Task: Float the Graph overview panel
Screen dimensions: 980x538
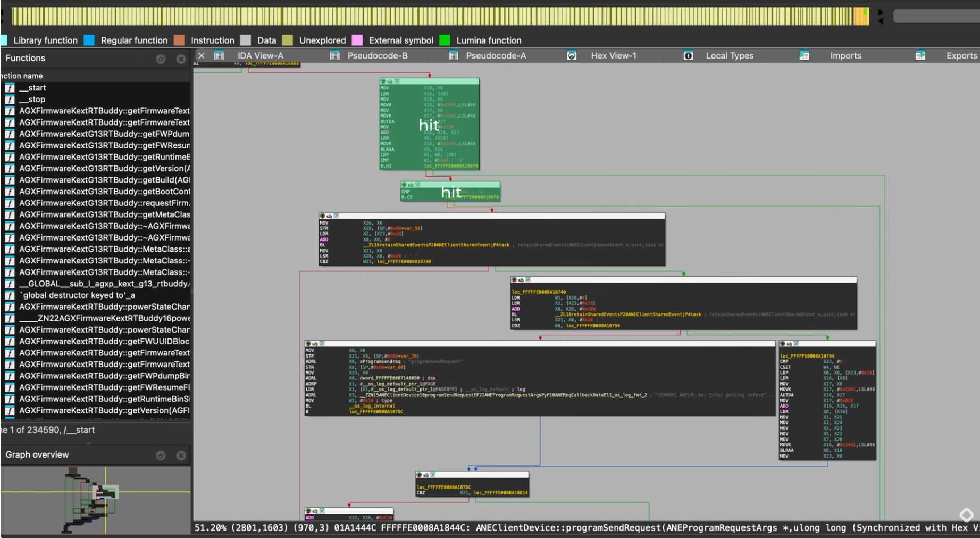Action: pos(161,456)
